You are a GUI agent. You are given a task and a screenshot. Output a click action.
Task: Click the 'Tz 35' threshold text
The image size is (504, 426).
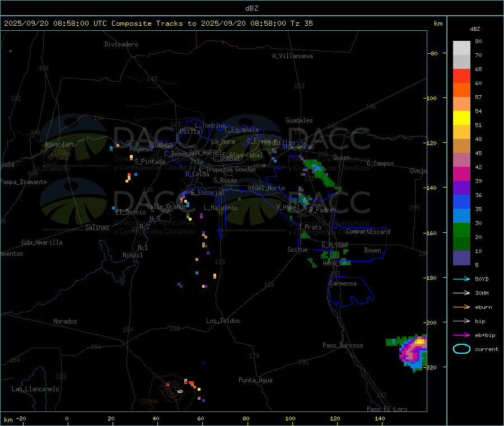301,24
